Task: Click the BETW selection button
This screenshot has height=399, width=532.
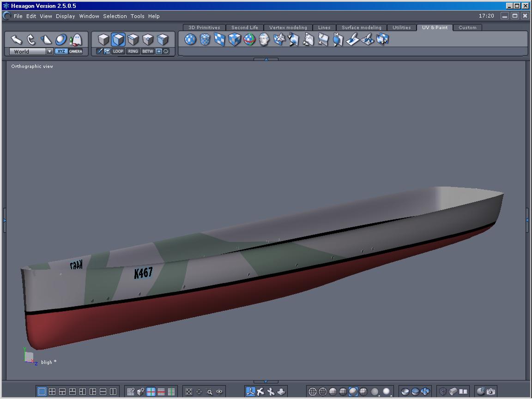Action: (147, 51)
